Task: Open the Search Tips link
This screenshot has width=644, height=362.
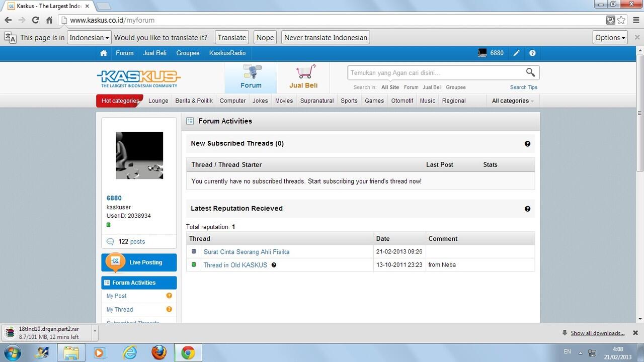Action: tap(524, 87)
